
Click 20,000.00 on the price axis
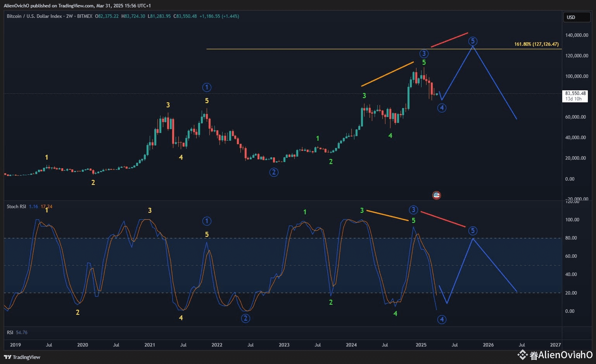coord(575,158)
